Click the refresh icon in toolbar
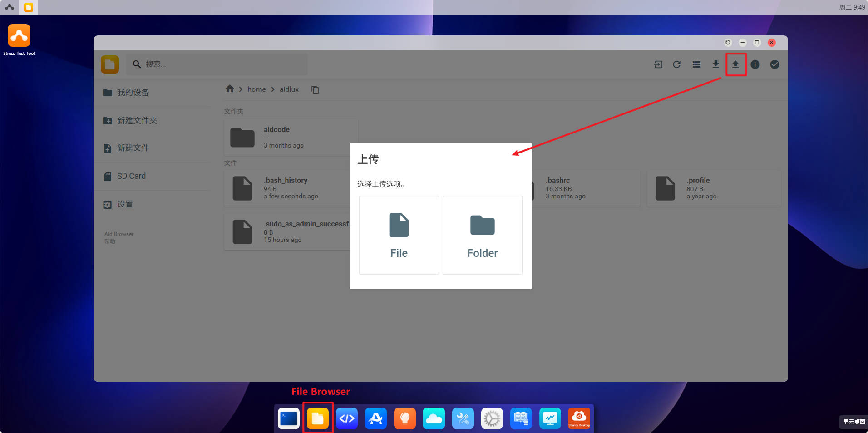 pos(676,64)
